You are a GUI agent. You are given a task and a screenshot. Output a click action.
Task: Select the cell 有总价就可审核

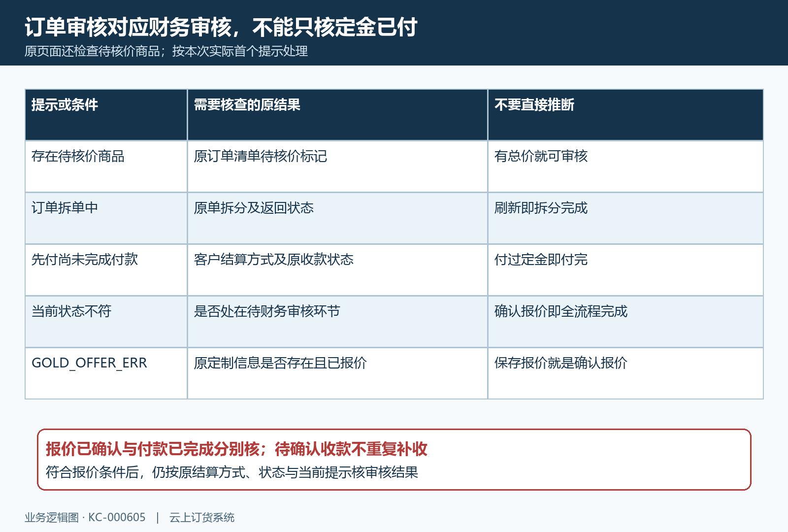click(625, 166)
